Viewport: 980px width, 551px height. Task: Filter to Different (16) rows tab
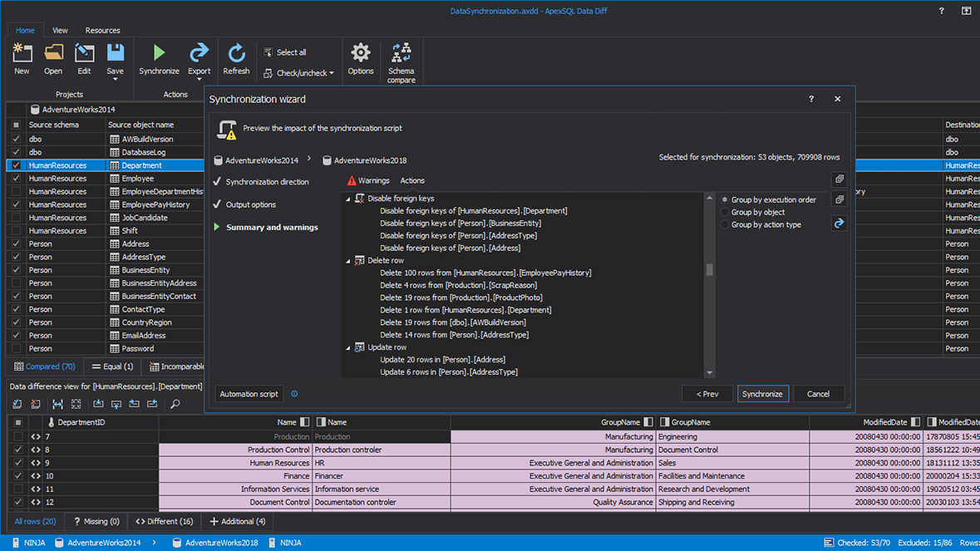pos(165,521)
